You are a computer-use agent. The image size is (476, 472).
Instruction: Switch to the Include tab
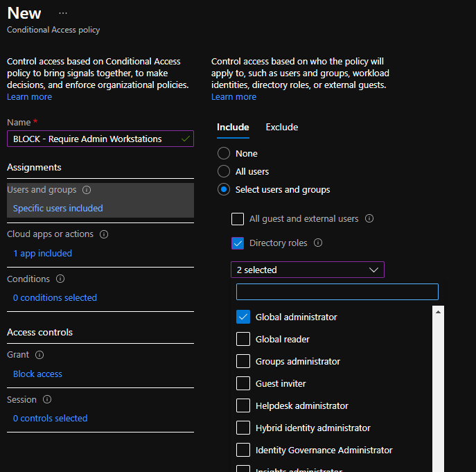click(x=233, y=127)
